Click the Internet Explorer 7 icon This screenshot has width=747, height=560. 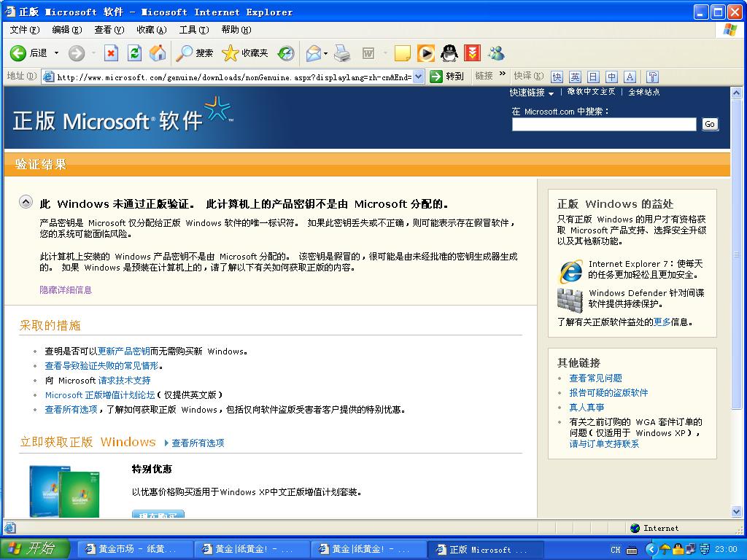click(x=570, y=271)
